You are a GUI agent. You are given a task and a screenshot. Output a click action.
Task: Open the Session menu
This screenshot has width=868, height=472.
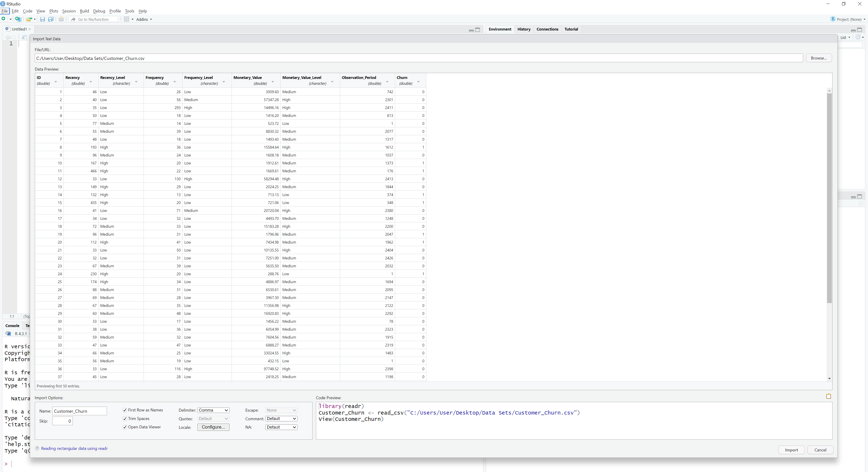pyautogui.click(x=69, y=11)
